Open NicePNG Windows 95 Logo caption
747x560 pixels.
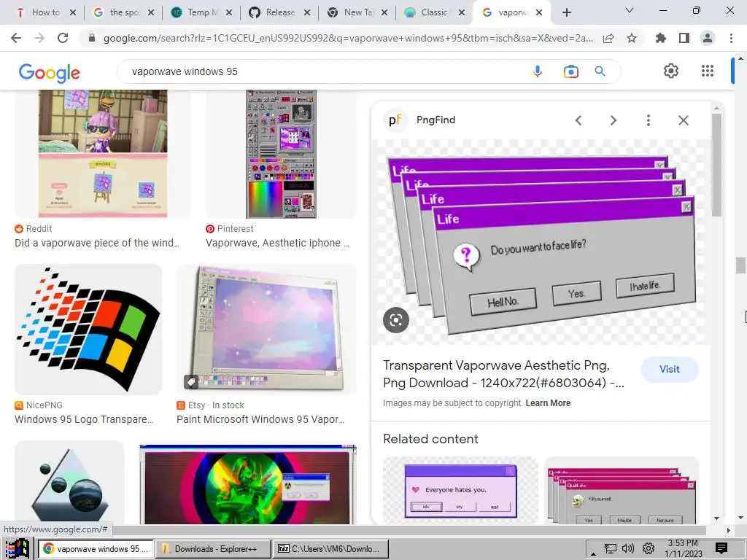pyautogui.click(x=84, y=419)
